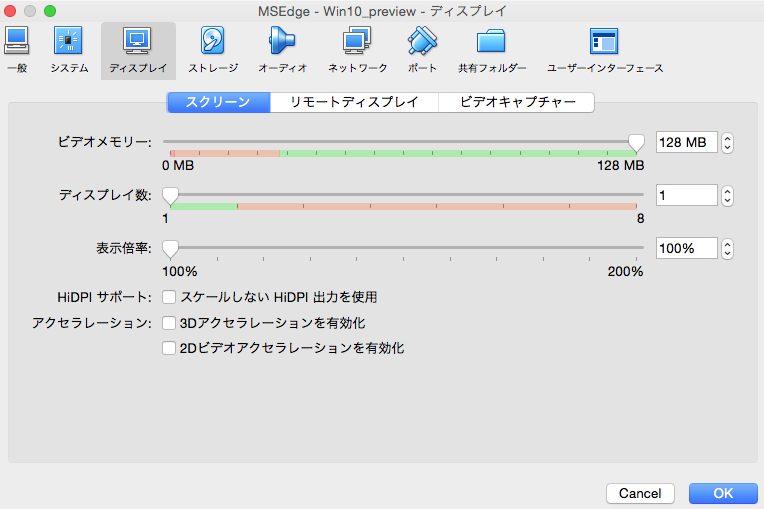764x509 pixels.
Task: Open the 一般 (General) settings icon
Action: point(17,50)
